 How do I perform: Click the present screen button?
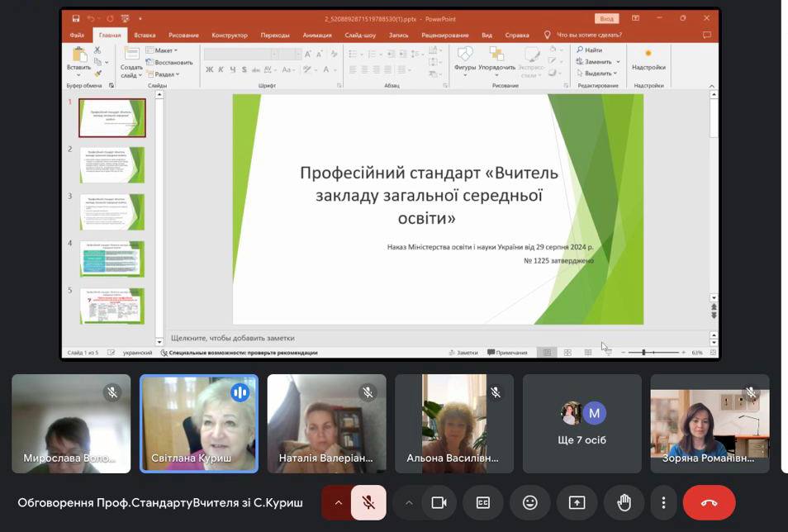(x=577, y=502)
